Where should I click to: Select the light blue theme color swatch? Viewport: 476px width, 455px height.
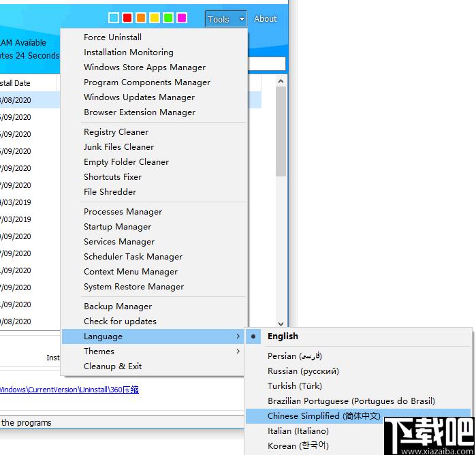(114, 18)
